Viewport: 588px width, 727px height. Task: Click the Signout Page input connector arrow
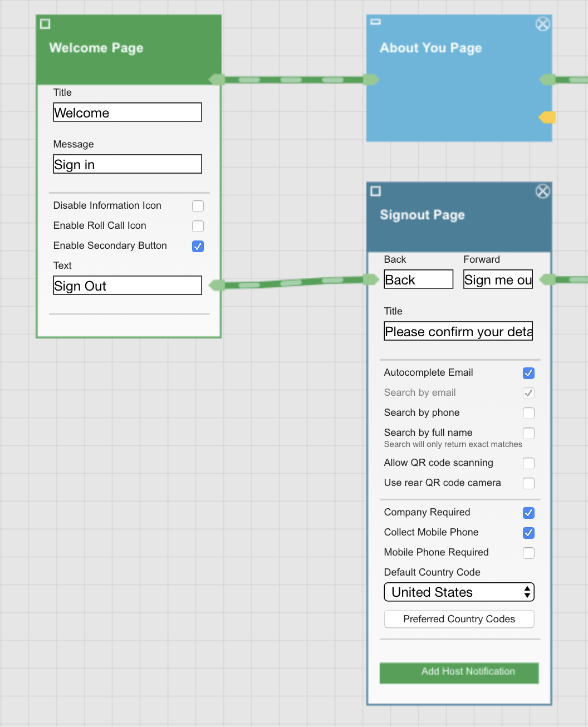371,279
